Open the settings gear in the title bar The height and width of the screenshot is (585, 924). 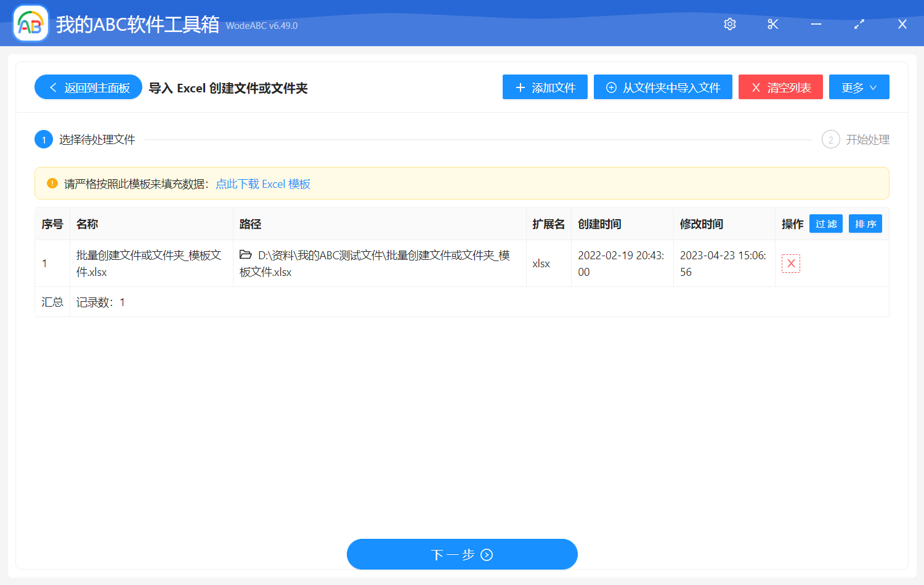(729, 24)
